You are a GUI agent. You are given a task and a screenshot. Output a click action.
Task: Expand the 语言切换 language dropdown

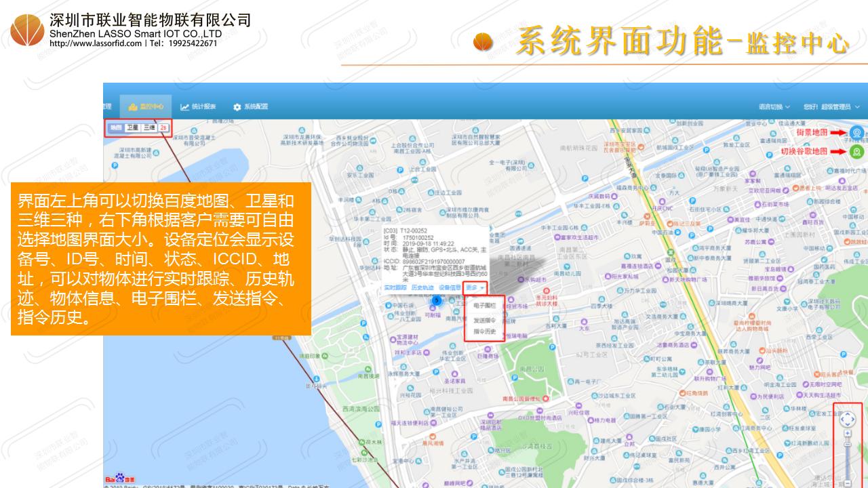click(774, 107)
